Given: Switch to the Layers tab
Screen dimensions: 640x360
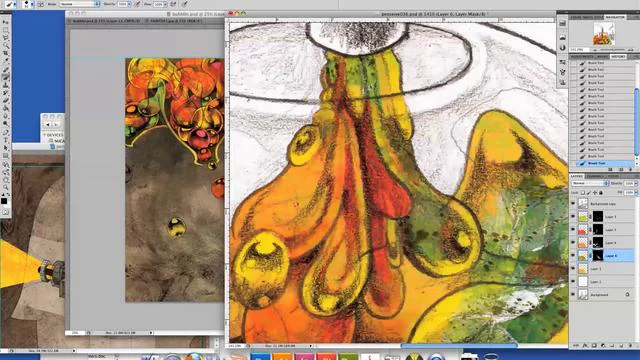Looking at the screenshot, I should click(577, 176).
